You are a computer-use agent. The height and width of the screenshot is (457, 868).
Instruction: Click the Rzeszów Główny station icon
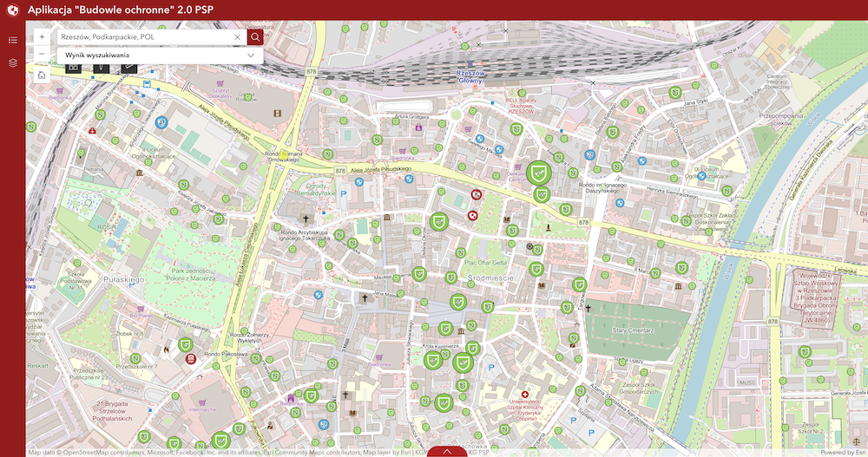469,64
